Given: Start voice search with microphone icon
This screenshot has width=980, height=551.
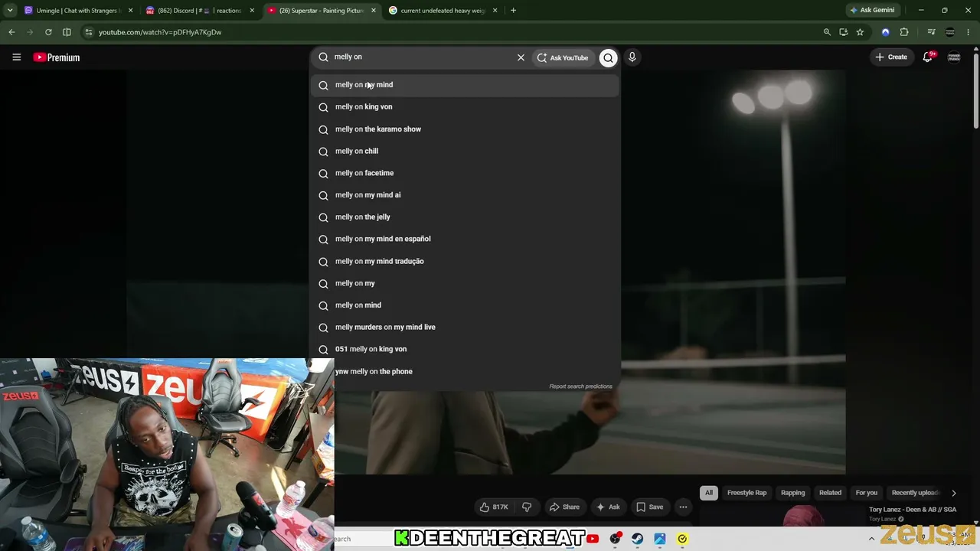Looking at the screenshot, I should [x=632, y=57].
